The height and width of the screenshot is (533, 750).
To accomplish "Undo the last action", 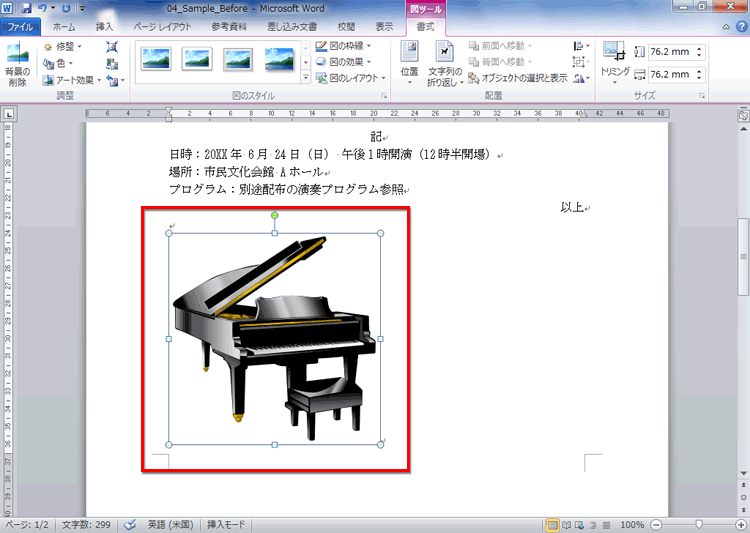I will [42, 8].
